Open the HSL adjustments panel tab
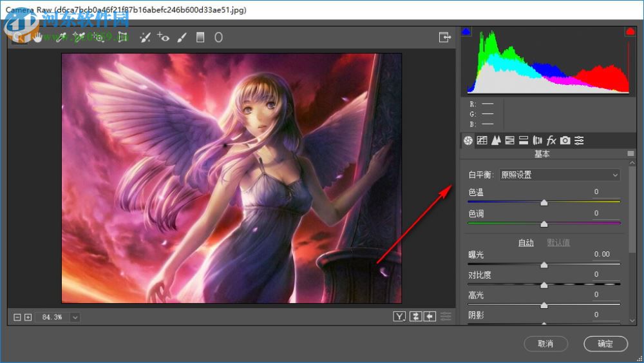 [x=509, y=141]
